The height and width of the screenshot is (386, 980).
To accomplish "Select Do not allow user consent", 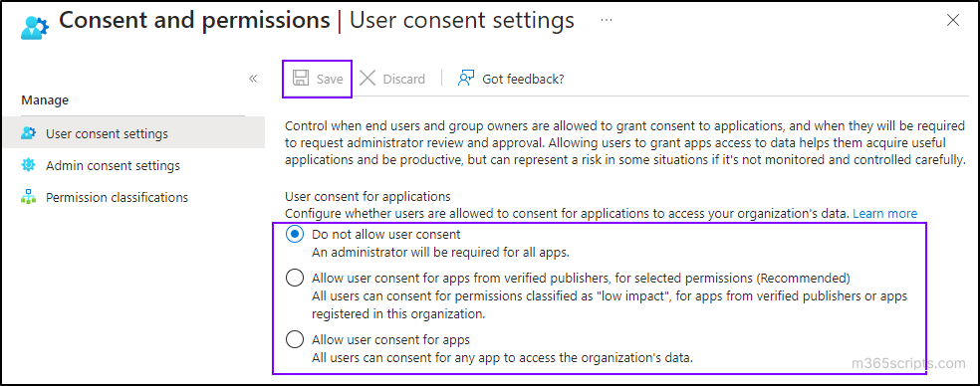I will pyautogui.click(x=294, y=235).
